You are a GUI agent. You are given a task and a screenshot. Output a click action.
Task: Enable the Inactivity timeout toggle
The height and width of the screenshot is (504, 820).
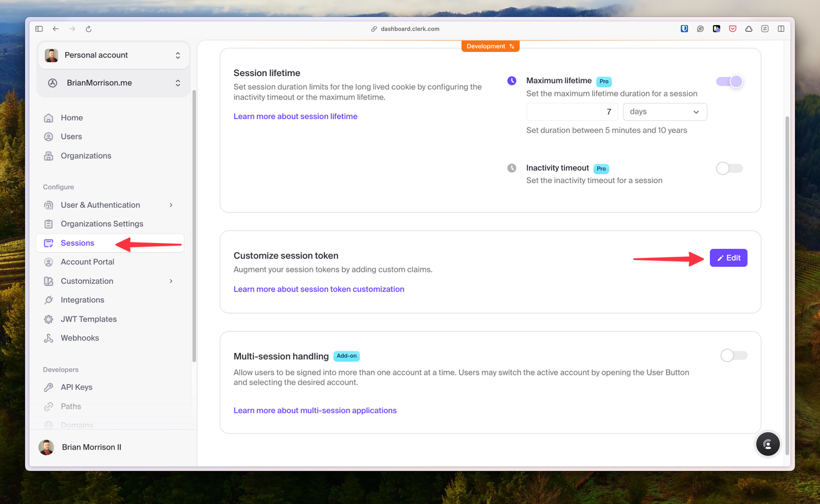(729, 168)
